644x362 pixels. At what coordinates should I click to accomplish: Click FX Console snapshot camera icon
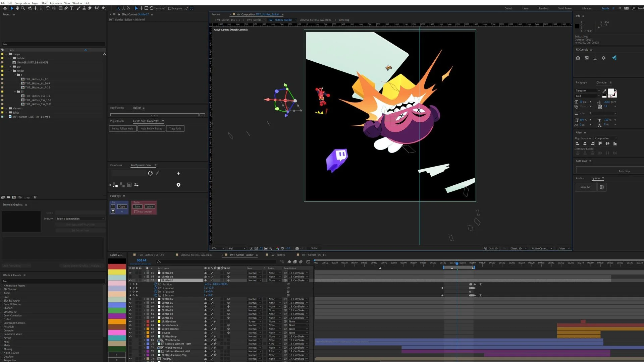tap(578, 58)
